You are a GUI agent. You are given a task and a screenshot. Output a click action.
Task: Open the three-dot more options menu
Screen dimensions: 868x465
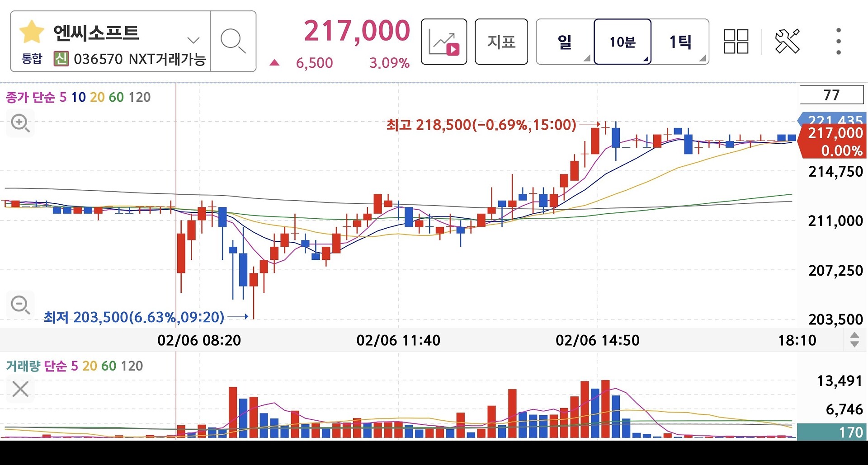coord(839,42)
